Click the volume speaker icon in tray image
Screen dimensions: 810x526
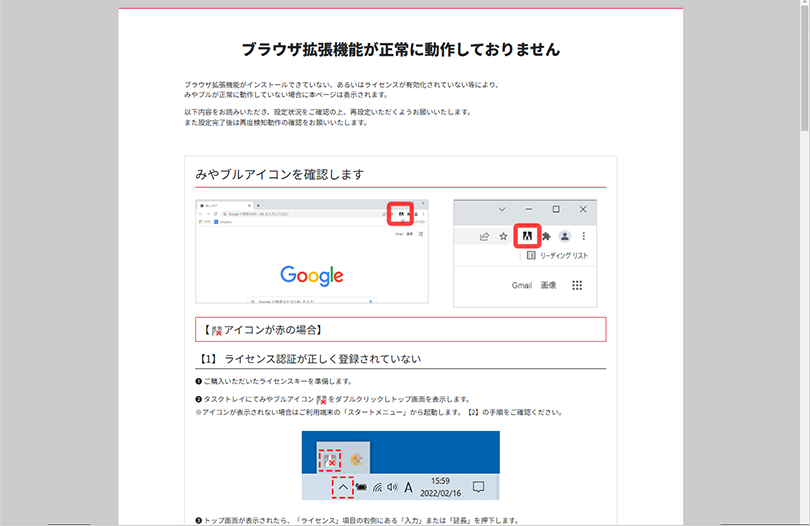pyautogui.click(x=392, y=488)
